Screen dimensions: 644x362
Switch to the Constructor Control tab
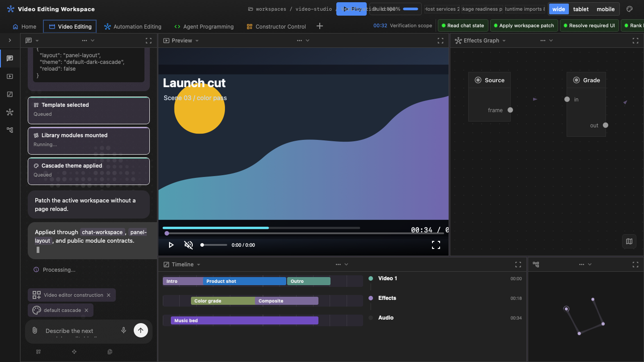(x=276, y=26)
